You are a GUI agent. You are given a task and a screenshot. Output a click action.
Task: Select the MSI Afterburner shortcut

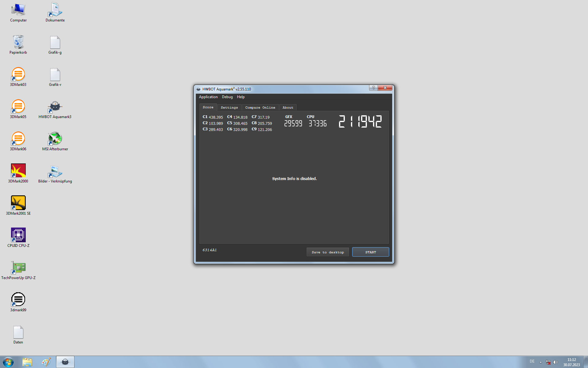pos(55,142)
